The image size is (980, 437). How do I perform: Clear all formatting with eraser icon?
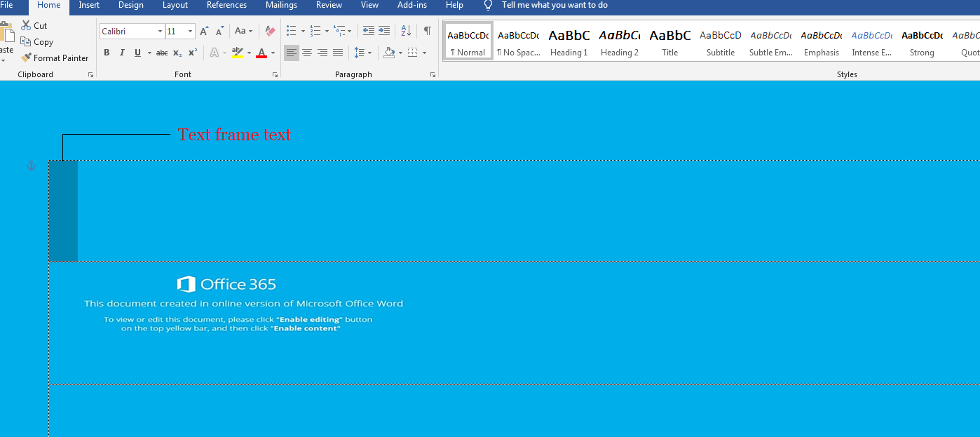point(270,32)
